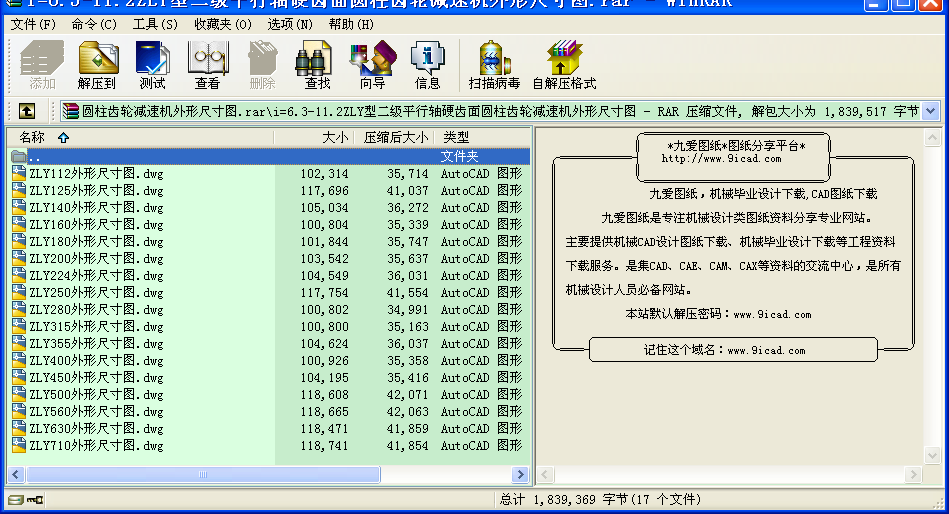Open the 文件(F) menu

(x=33, y=24)
